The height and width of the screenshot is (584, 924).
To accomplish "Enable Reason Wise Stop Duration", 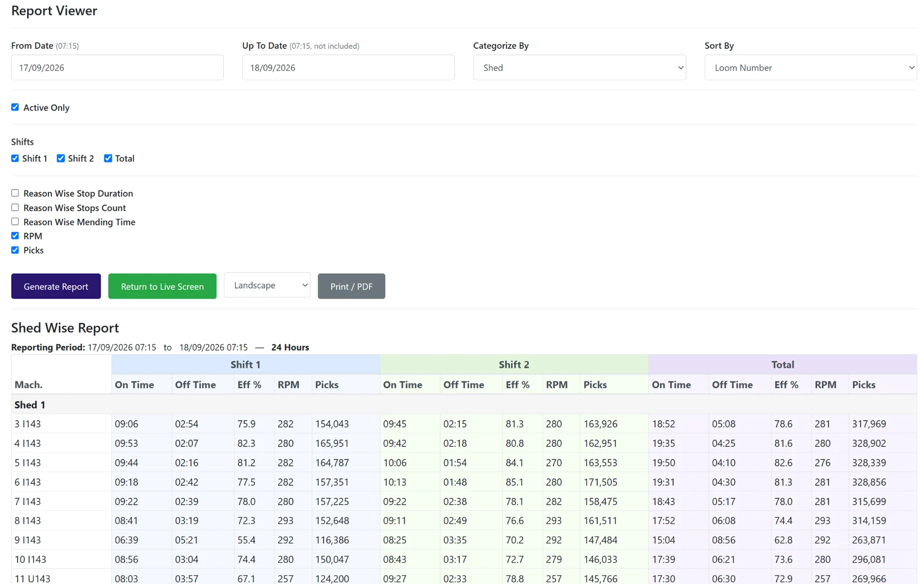I will pyautogui.click(x=15, y=193).
